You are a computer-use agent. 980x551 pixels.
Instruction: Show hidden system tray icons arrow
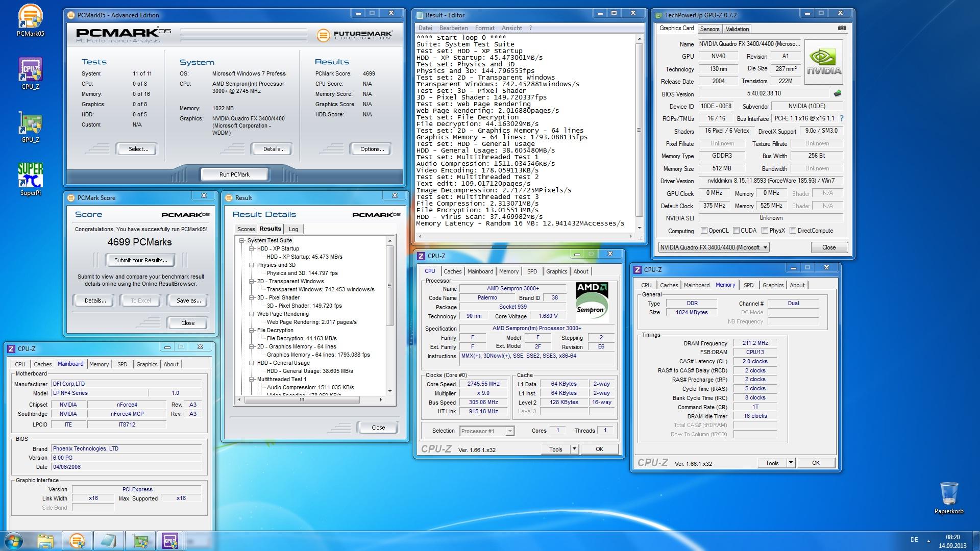(929, 541)
